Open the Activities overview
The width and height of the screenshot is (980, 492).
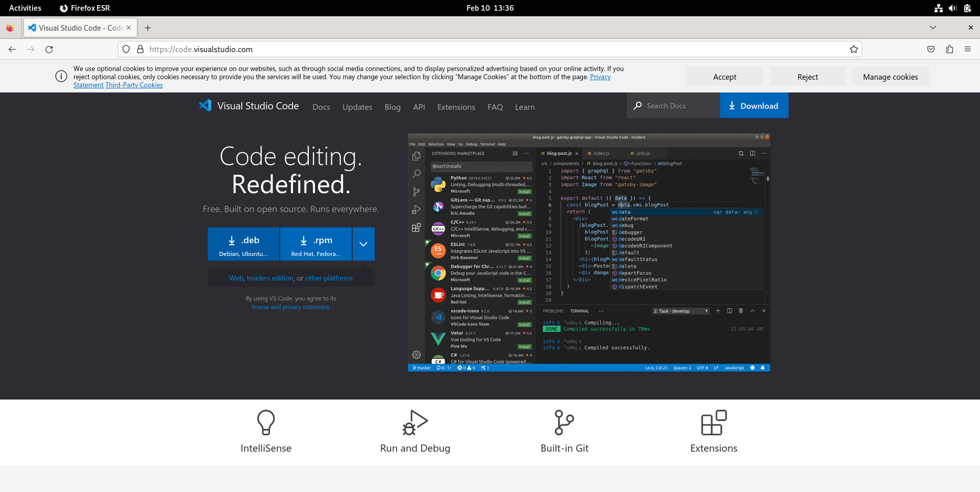(x=25, y=8)
